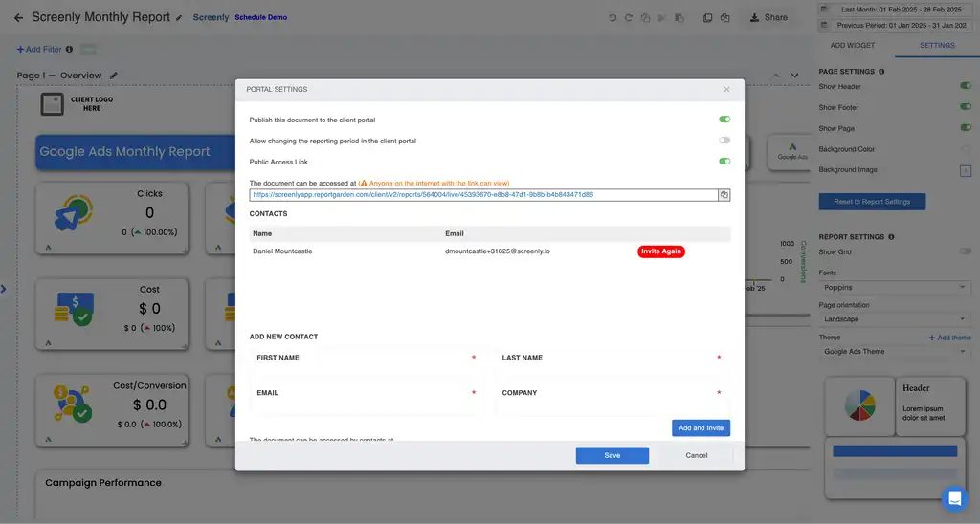Click the Last Month calendar icon
The height and width of the screenshot is (524, 980).
(x=824, y=10)
